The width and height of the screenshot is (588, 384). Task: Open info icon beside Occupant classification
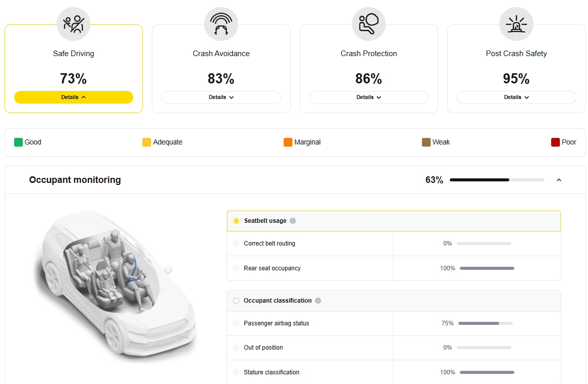tap(318, 301)
